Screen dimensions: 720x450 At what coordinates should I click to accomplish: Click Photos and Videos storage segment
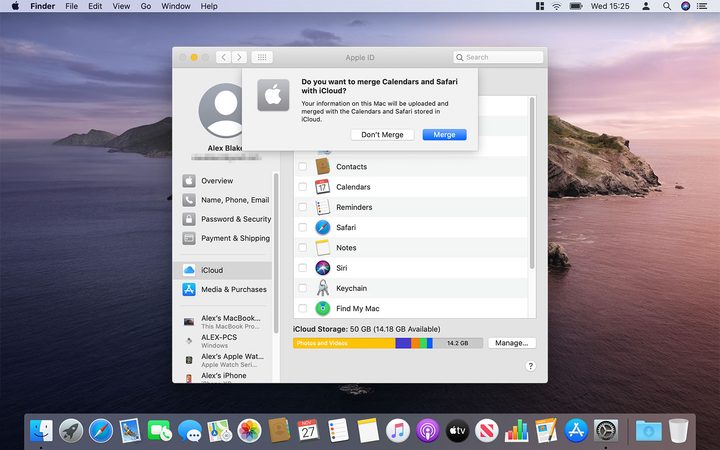344,343
